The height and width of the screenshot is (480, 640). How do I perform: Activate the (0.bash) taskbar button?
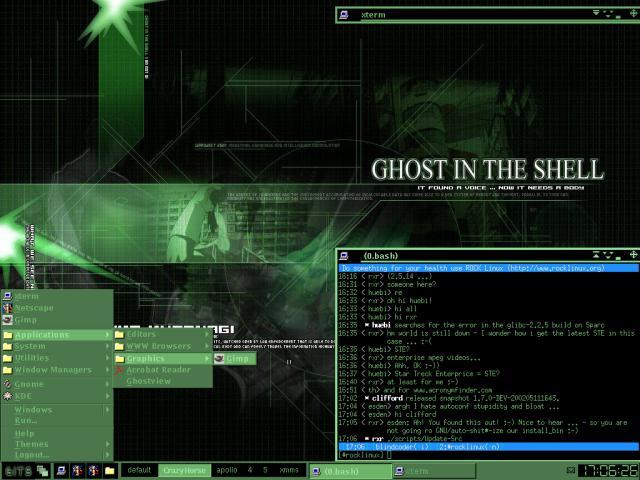pos(350,471)
